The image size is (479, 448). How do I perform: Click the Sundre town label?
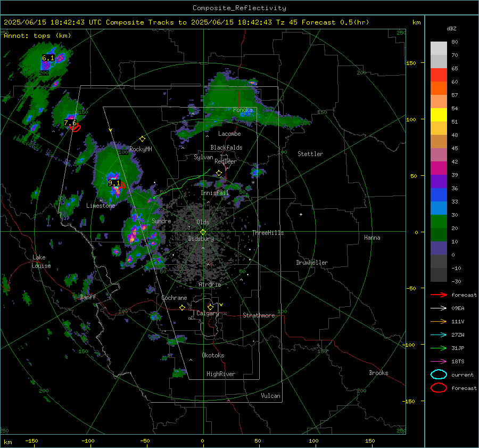point(161,221)
